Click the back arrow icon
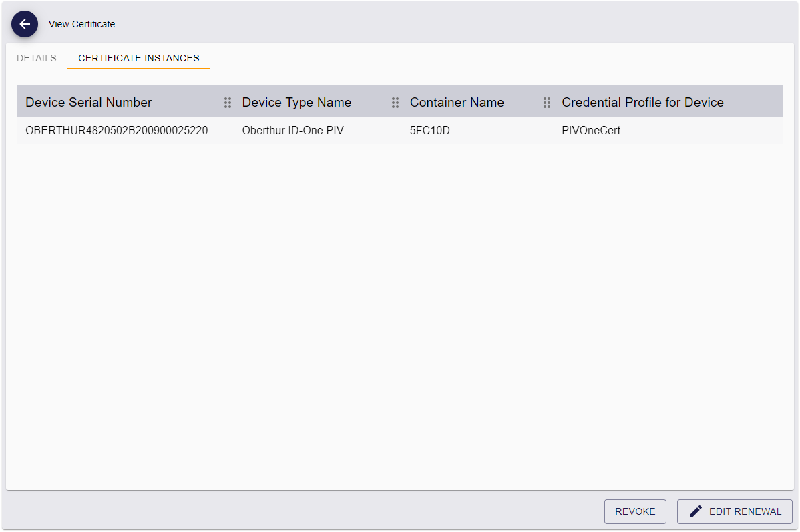This screenshot has height=532, width=800. click(25, 24)
